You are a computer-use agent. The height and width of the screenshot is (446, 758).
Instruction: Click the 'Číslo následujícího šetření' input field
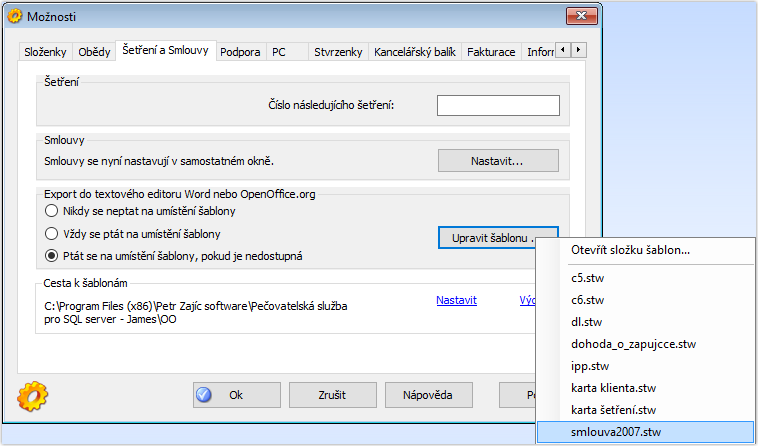[x=497, y=106]
